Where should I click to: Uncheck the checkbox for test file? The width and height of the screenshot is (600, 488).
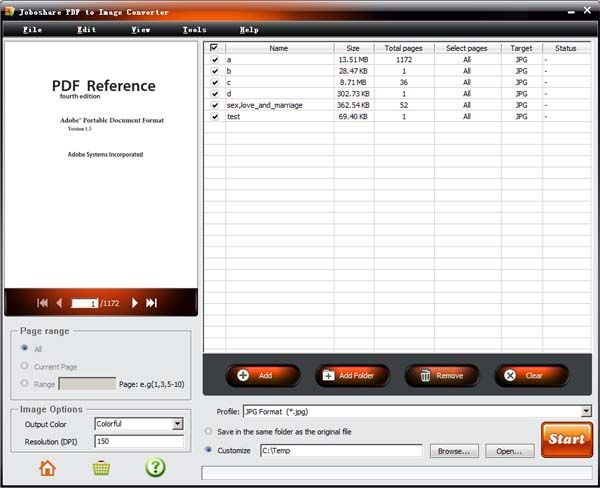pyautogui.click(x=215, y=117)
